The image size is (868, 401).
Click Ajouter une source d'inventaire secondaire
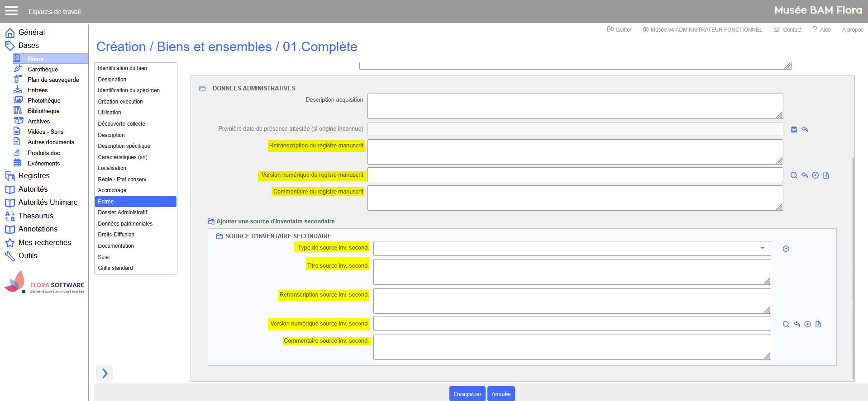(x=275, y=222)
